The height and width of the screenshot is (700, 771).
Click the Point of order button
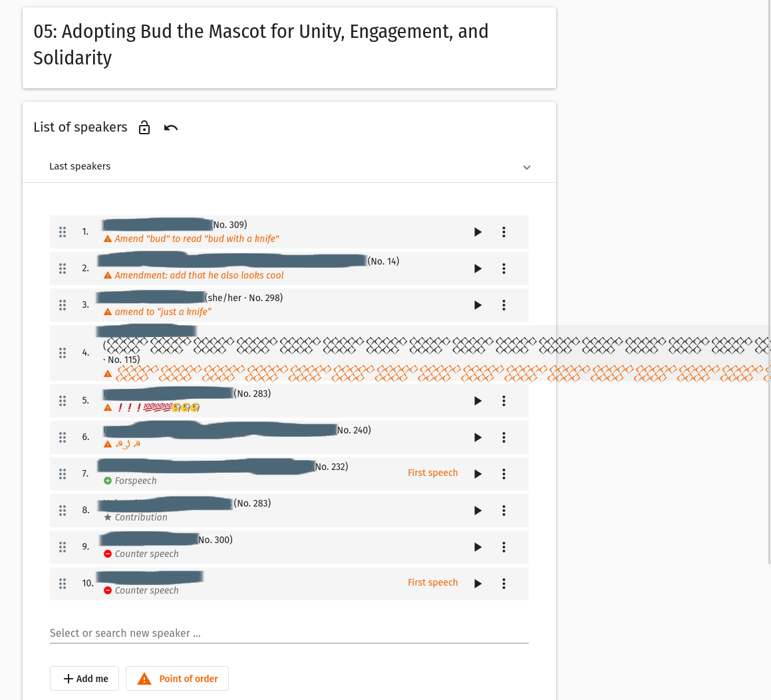click(177, 678)
